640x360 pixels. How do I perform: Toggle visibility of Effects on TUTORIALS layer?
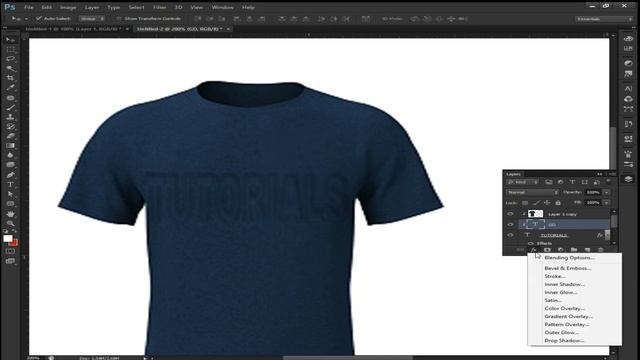pyautogui.click(x=531, y=244)
